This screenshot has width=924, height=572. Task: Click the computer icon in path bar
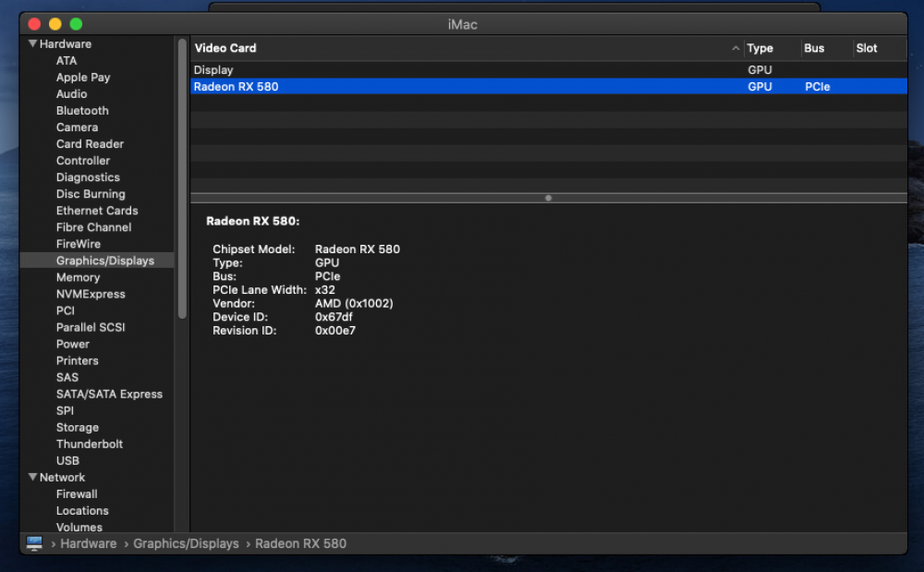tap(34, 543)
